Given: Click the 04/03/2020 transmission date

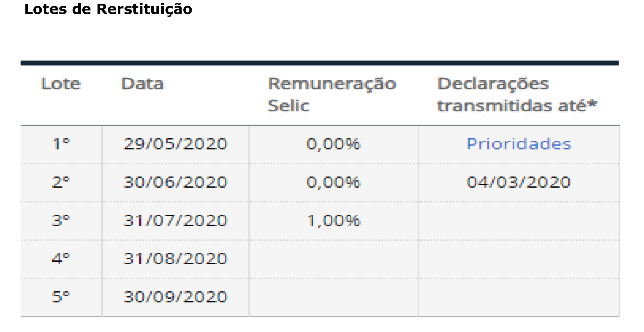Looking at the screenshot, I should tap(519, 182).
